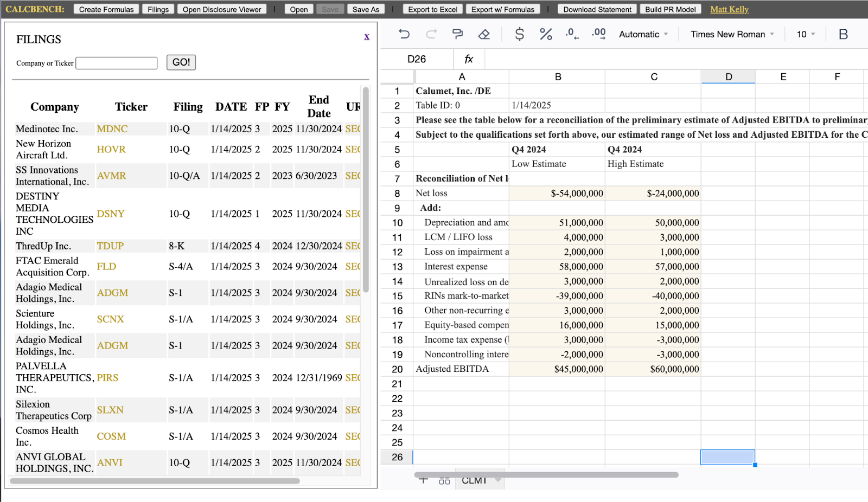Click the sheet list grid icon

tap(444, 480)
